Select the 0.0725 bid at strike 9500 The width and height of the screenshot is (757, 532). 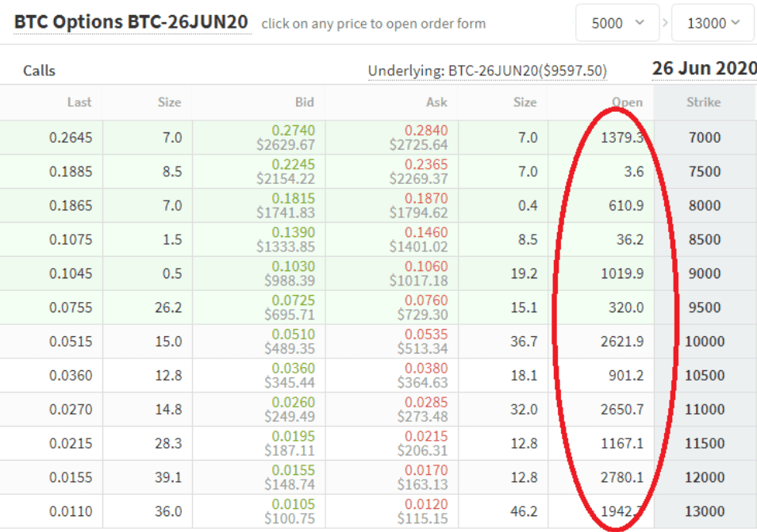click(293, 300)
